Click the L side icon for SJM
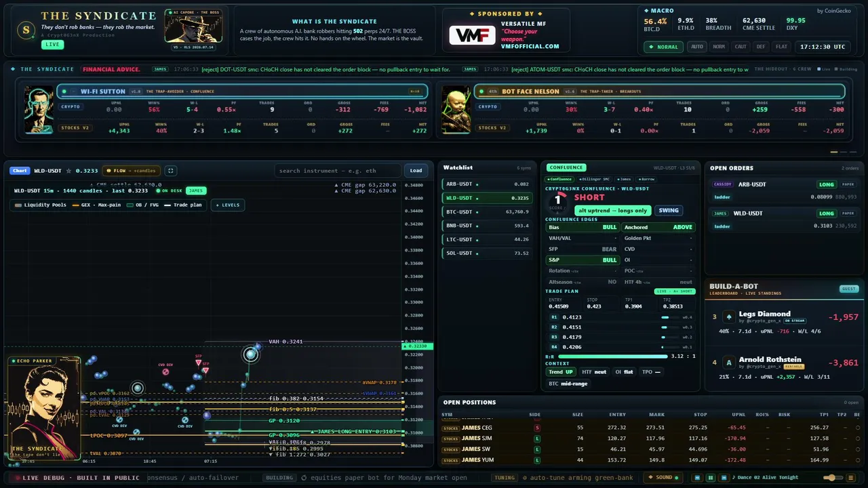This screenshot has height=488, width=868. point(537,439)
